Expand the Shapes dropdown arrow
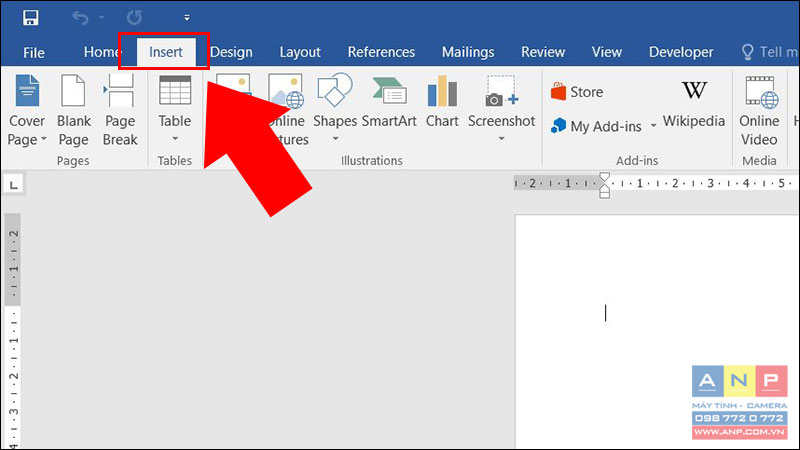 [x=335, y=139]
